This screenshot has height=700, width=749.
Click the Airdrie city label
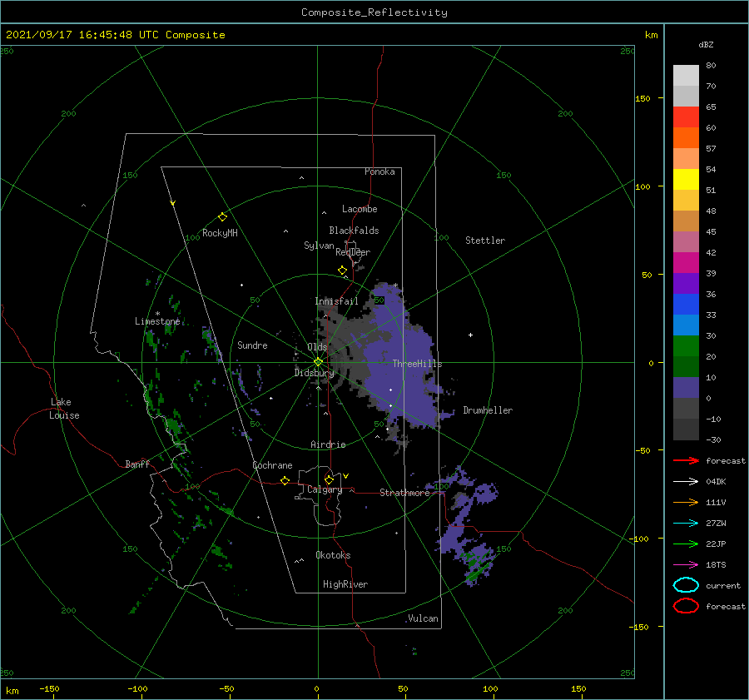[328, 444]
